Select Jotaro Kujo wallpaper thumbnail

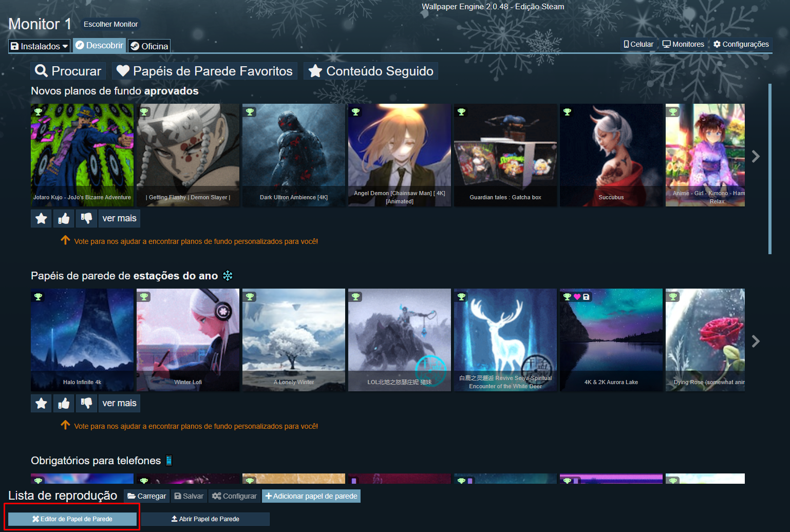coord(82,155)
